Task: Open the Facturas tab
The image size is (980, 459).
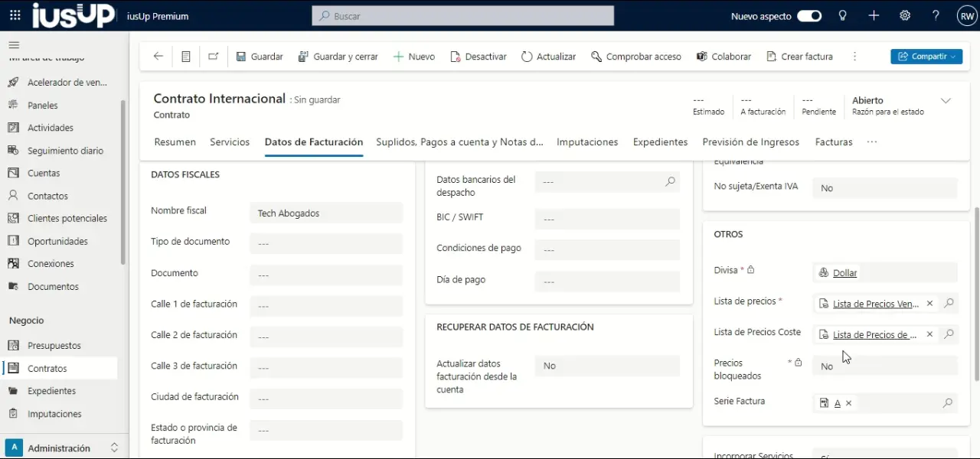Action: pos(834,142)
